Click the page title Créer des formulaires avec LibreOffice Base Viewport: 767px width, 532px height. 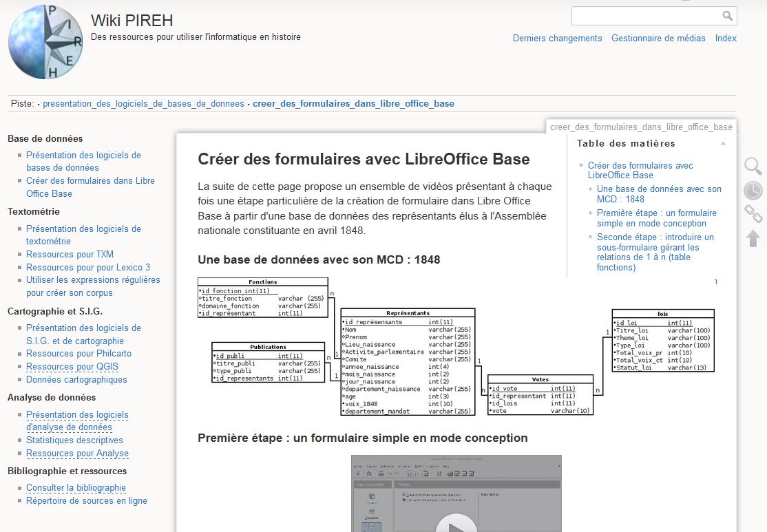click(364, 160)
